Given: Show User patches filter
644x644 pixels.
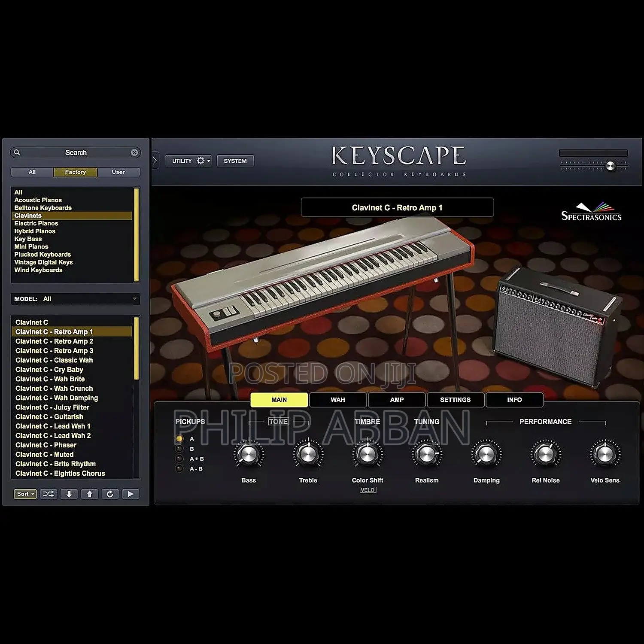Looking at the screenshot, I should [x=118, y=172].
